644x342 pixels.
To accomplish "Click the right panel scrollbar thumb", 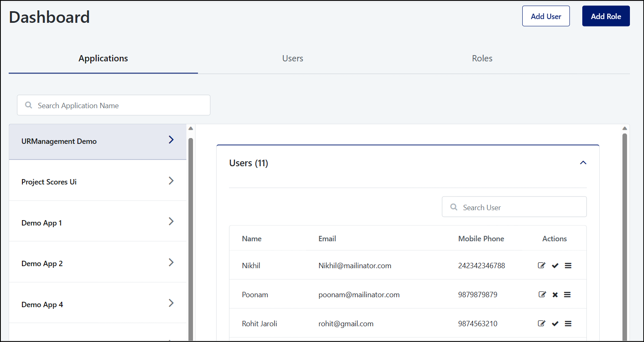I will 625,237.
